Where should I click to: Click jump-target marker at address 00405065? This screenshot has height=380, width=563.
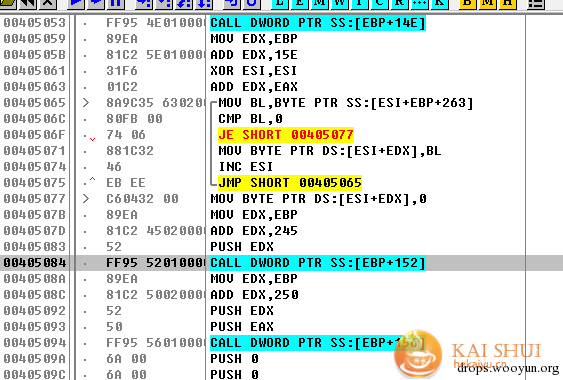[x=86, y=103]
